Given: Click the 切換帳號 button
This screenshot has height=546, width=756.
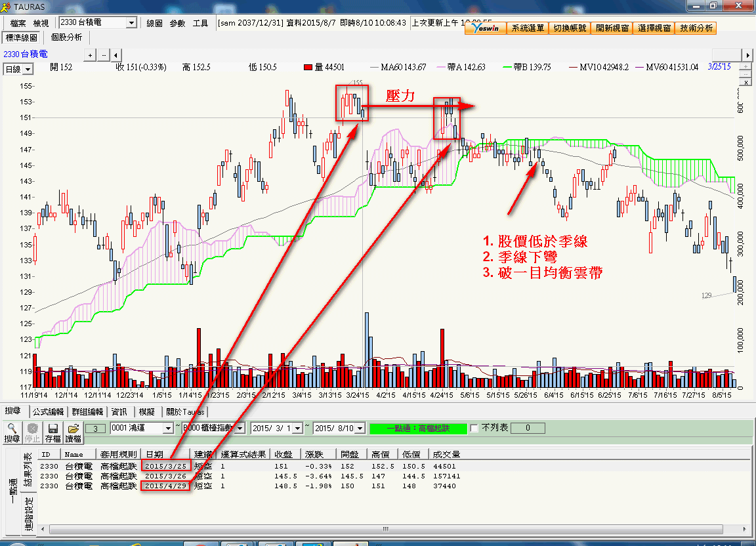Looking at the screenshot, I should pos(570,28).
